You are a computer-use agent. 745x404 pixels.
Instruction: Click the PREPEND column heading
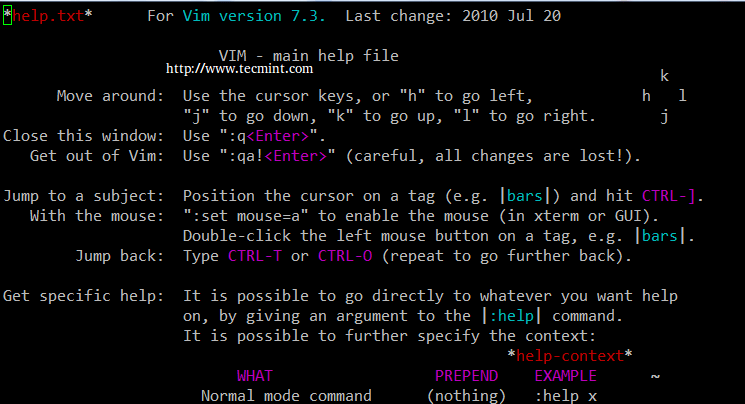pos(466,376)
